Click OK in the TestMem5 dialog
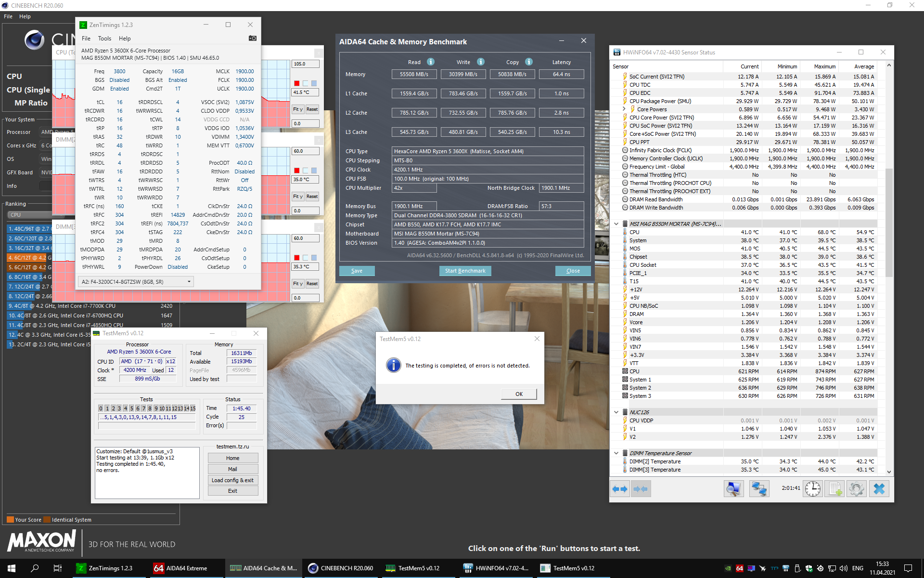Screen dimensions: 924x578 pyautogui.click(x=518, y=394)
